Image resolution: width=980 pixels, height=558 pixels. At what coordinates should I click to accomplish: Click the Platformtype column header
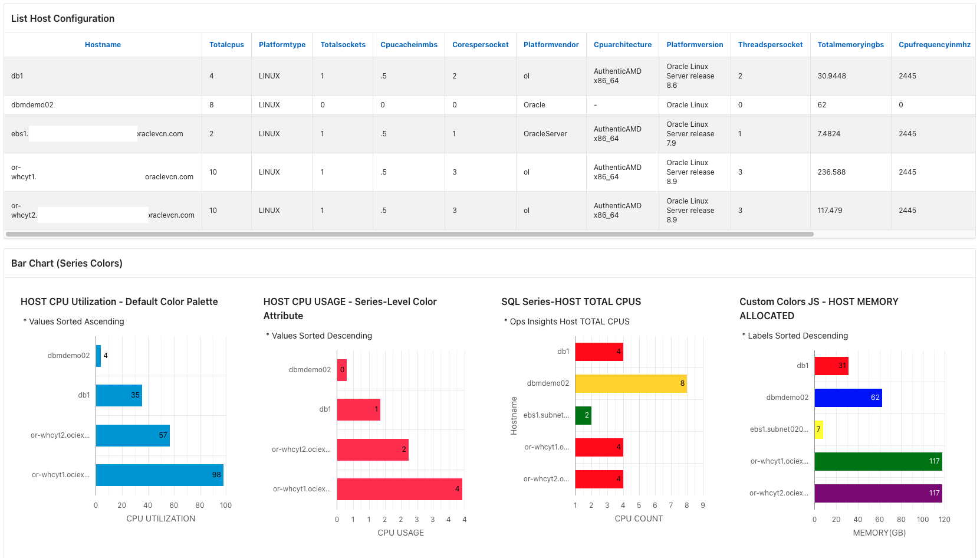tap(282, 45)
